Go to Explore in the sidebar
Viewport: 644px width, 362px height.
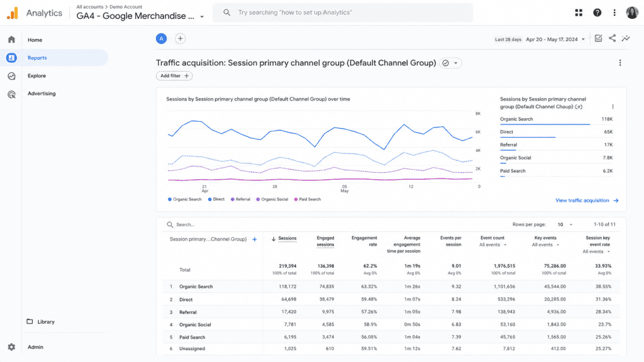point(36,76)
